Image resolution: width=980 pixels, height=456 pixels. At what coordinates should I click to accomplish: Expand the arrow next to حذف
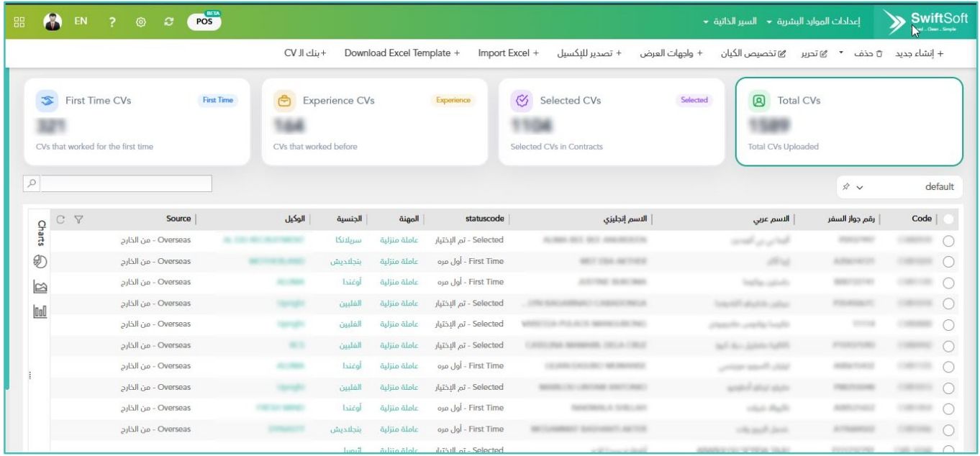tap(842, 54)
